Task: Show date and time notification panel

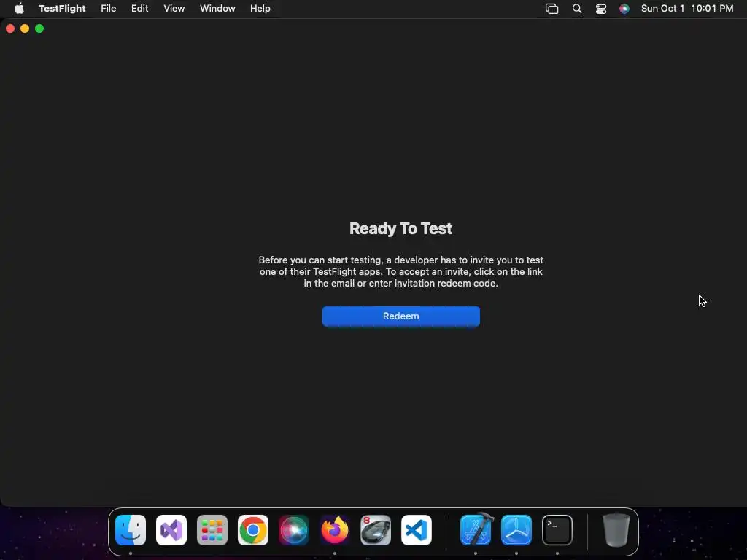Action: coord(687,9)
